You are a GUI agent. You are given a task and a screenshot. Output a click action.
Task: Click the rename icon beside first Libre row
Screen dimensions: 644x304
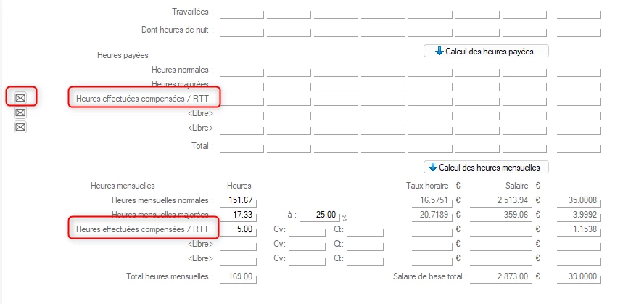click(x=20, y=112)
